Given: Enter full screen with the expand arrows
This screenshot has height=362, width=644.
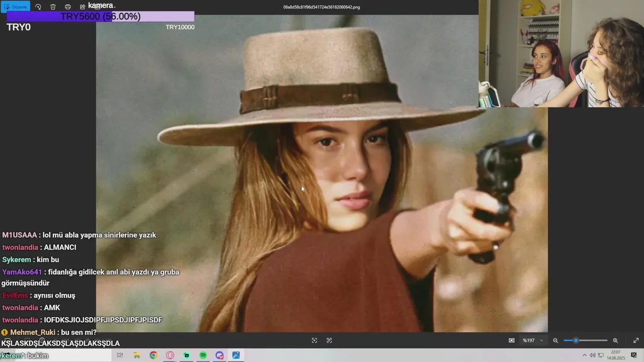Looking at the screenshot, I should [636, 340].
